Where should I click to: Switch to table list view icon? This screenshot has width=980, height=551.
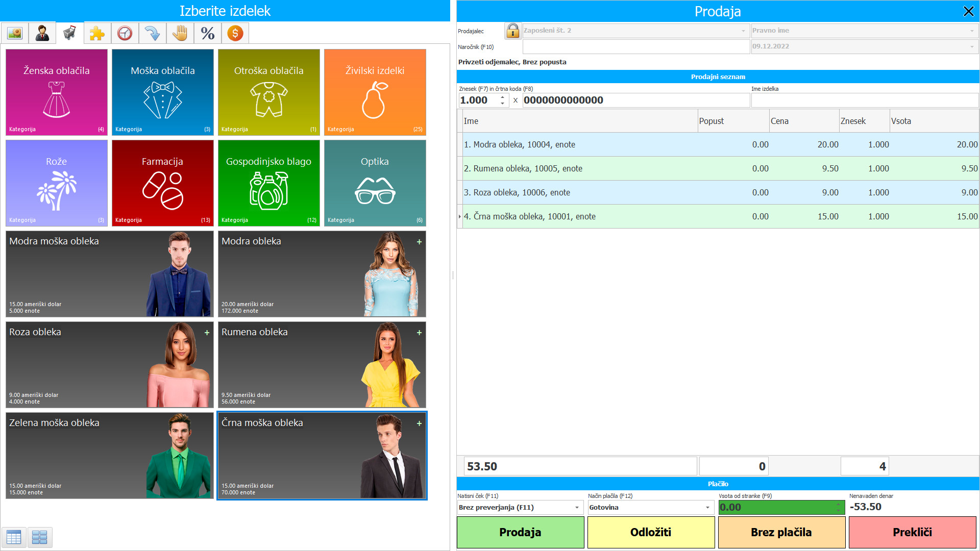point(14,537)
